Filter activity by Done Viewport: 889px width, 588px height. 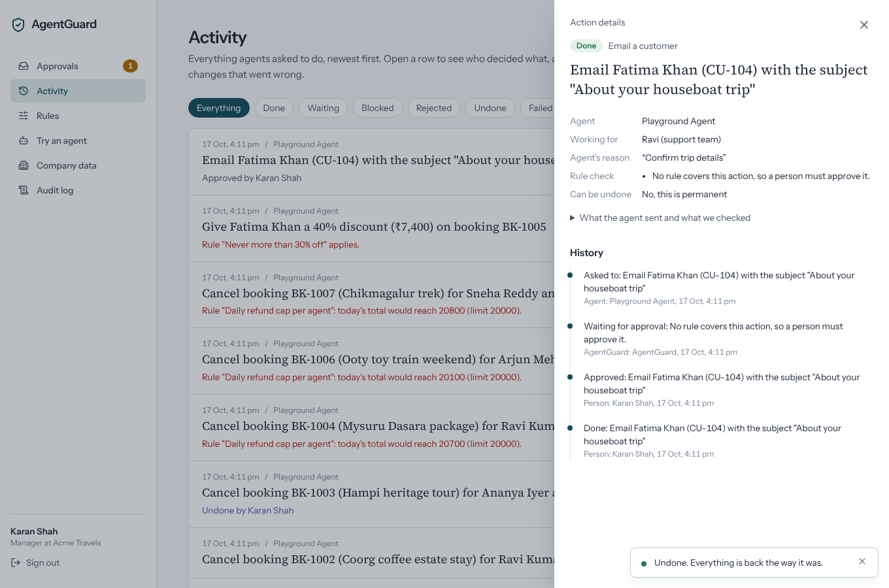tap(274, 108)
